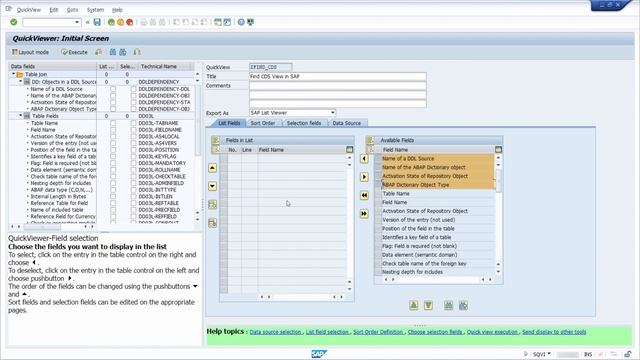Click sort ascending icon below Available Fields

click(x=413, y=305)
